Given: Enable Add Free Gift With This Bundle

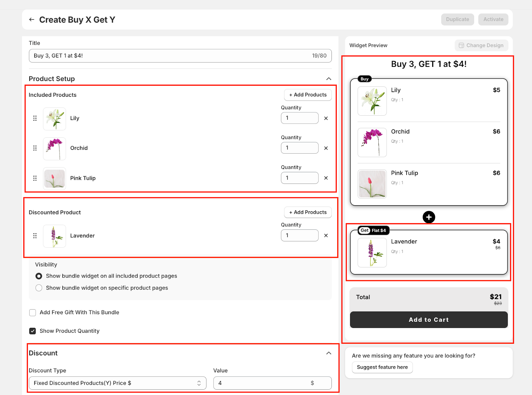Looking at the screenshot, I should (33, 313).
